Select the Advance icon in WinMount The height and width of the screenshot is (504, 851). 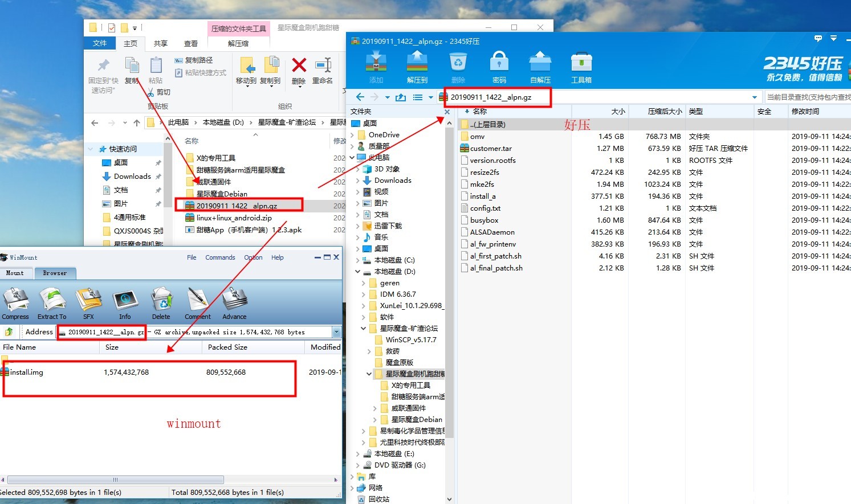234,302
